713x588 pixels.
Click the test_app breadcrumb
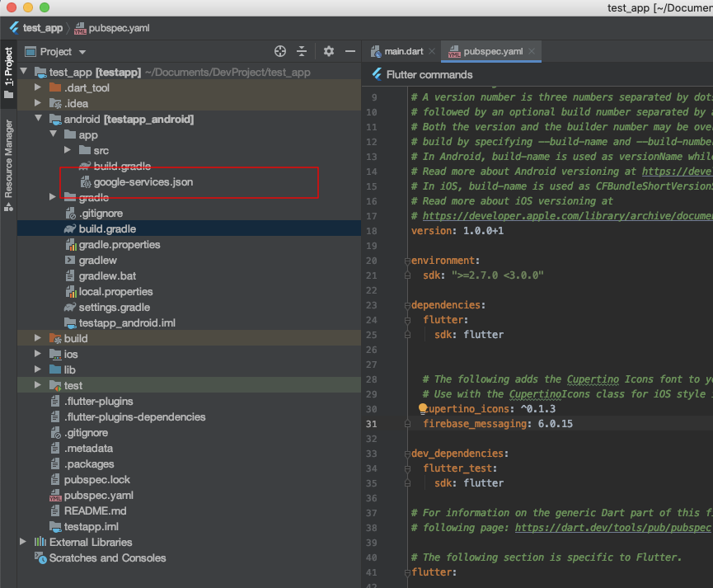(x=43, y=28)
